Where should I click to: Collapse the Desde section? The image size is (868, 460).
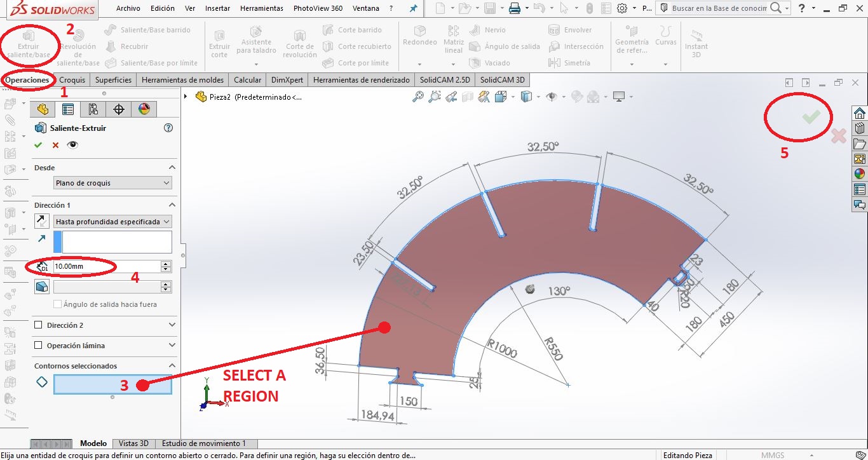[x=172, y=167]
